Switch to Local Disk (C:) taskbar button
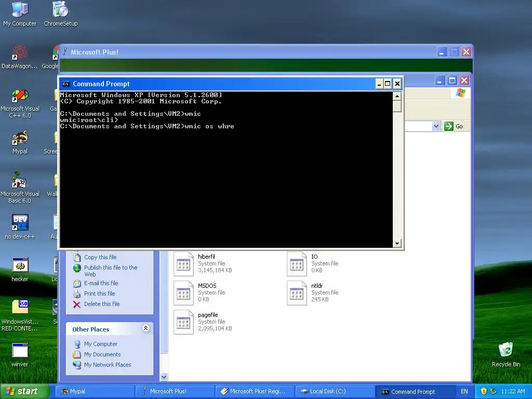 tap(335, 391)
